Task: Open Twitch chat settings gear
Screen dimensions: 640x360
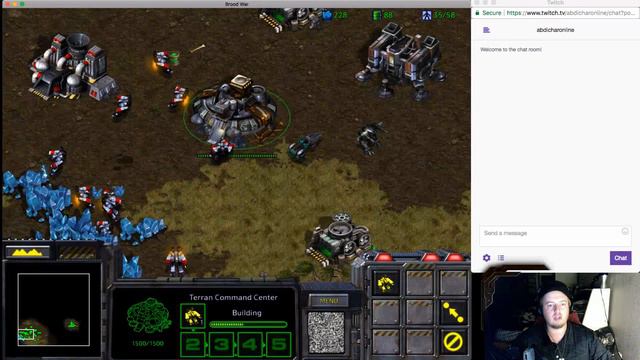Action: 486,258
